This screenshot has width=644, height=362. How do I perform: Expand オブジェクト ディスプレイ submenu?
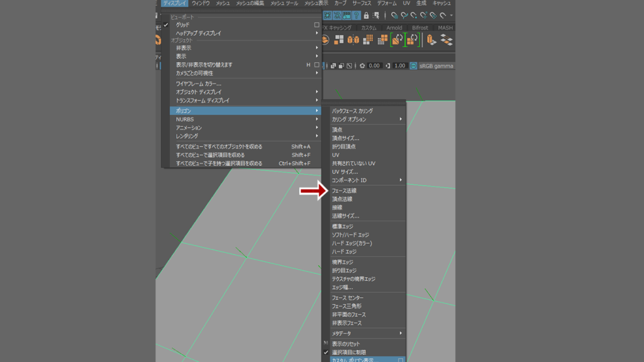[x=245, y=92]
